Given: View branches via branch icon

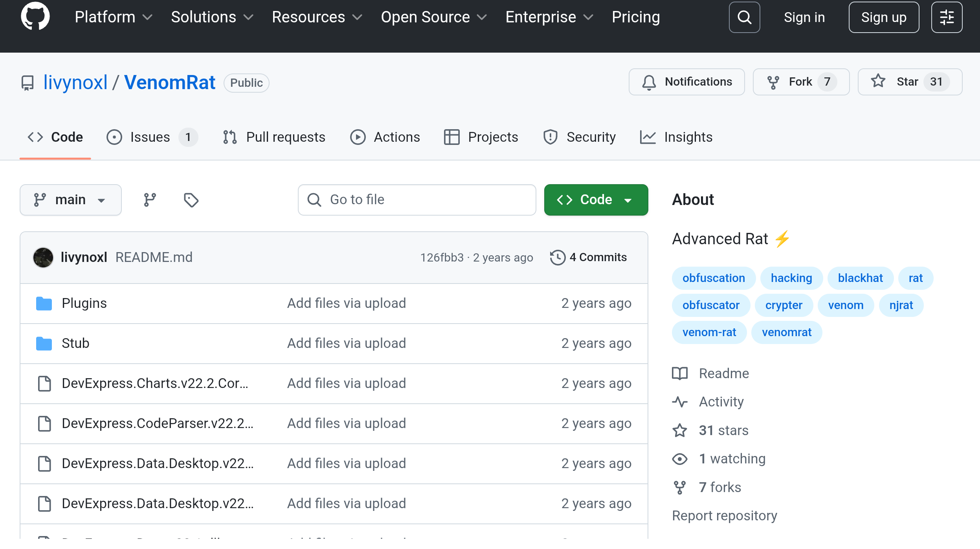Looking at the screenshot, I should [x=150, y=200].
